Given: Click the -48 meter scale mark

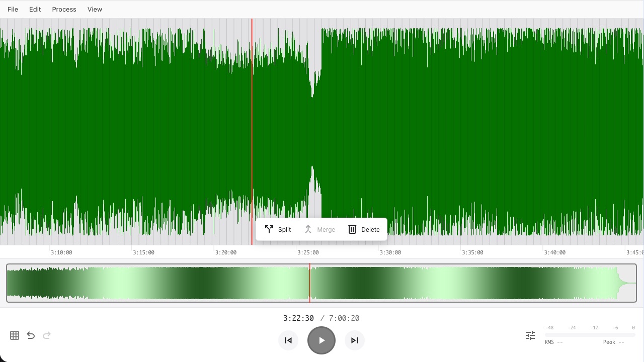Looking at the screenshot, I should coord(549,328).
